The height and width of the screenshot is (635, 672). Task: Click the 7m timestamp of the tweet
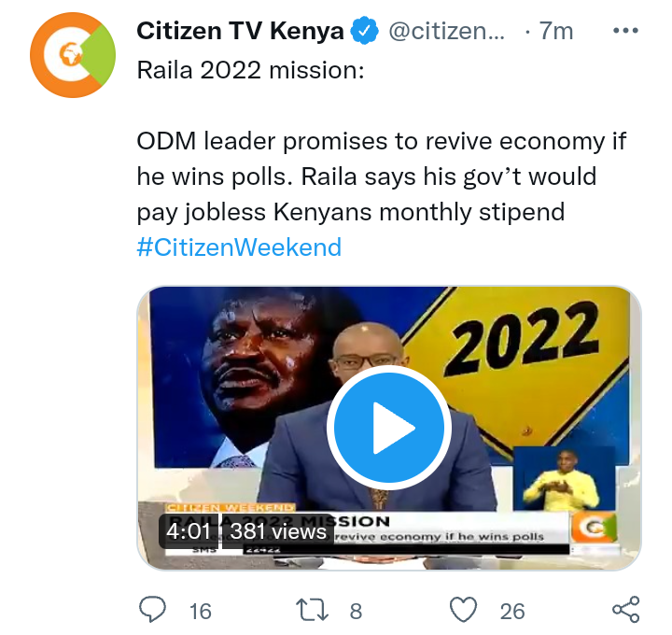(x=556, y=31)
